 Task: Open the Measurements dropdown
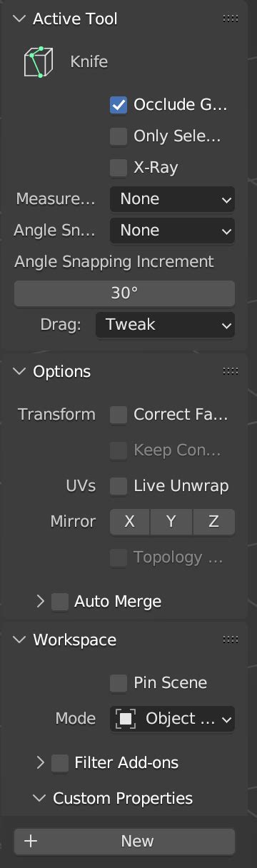[x=172, y=199]
